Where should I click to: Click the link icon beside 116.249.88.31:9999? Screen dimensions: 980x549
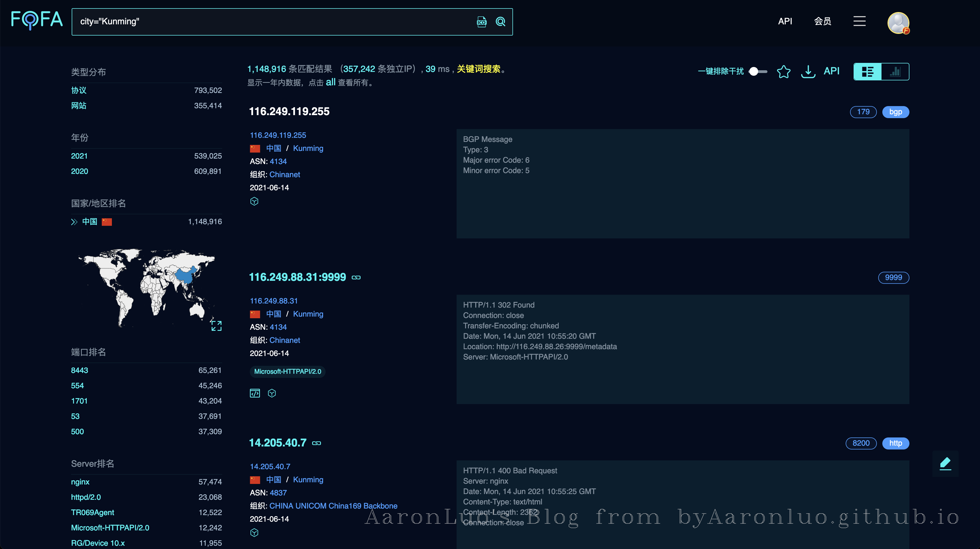pyautogui.click(x=356, y=278)
